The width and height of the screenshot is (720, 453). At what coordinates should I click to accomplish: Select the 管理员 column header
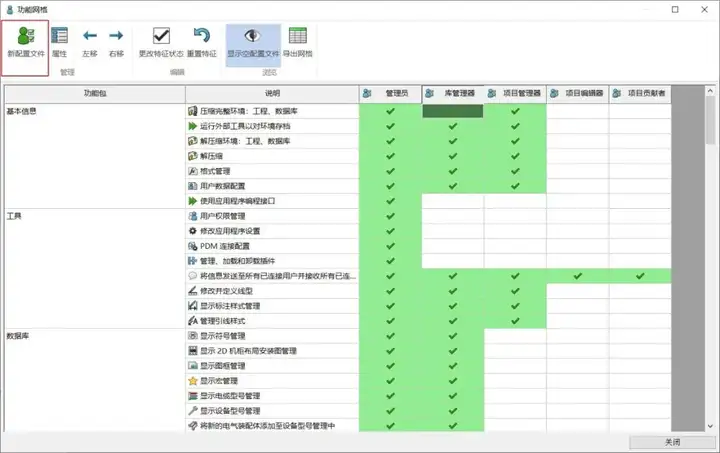390,94
